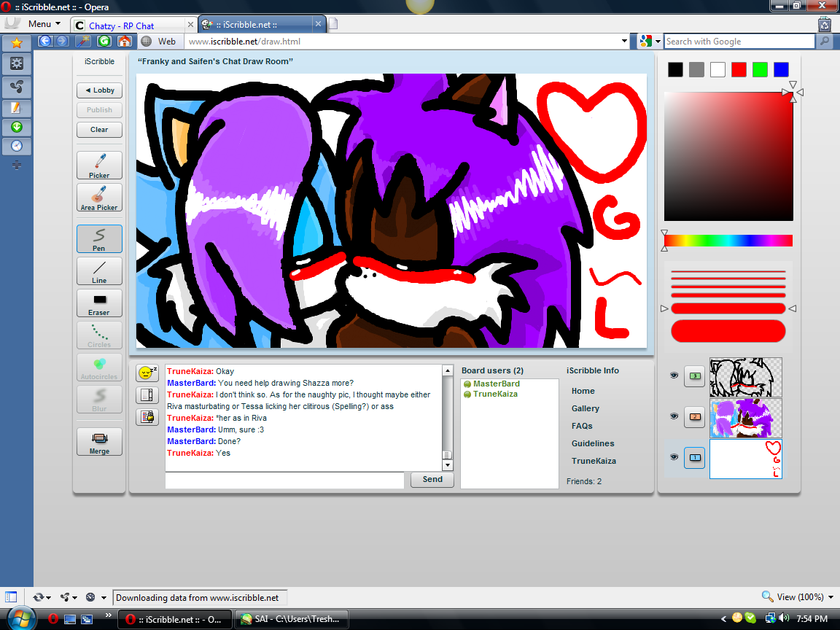Click the Opera Back navigation arrow
The width and height of the screenshot is (840, 630).
click(45, 42)
